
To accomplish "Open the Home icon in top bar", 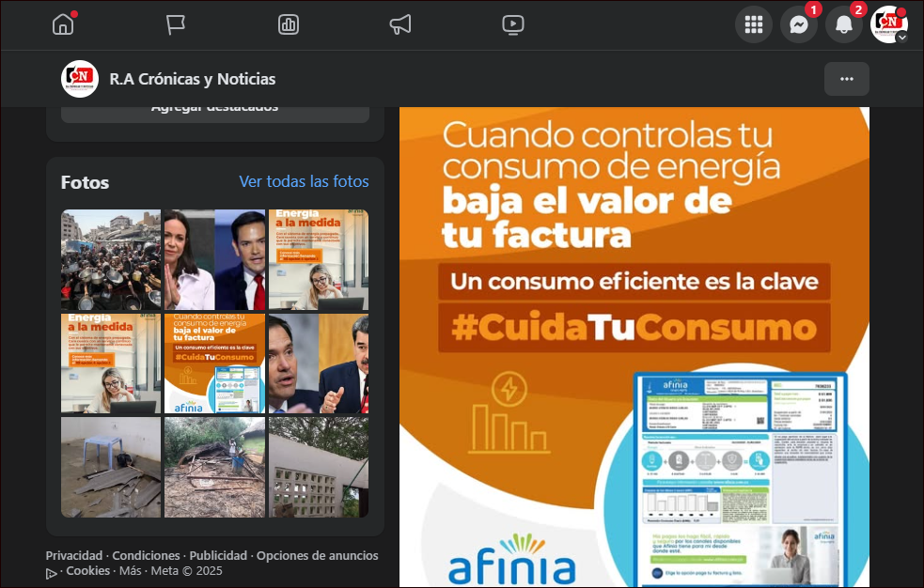I will [63, 25].
